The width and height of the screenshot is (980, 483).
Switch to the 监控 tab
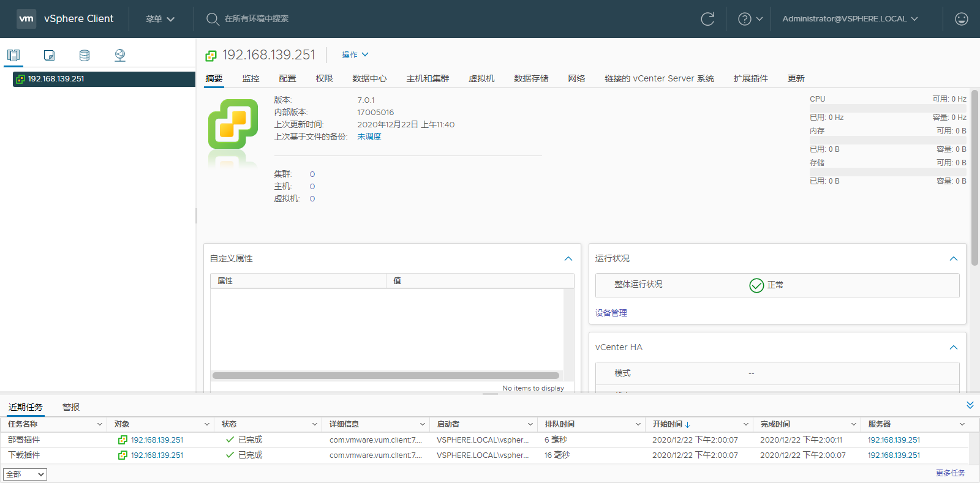(251, 78)
